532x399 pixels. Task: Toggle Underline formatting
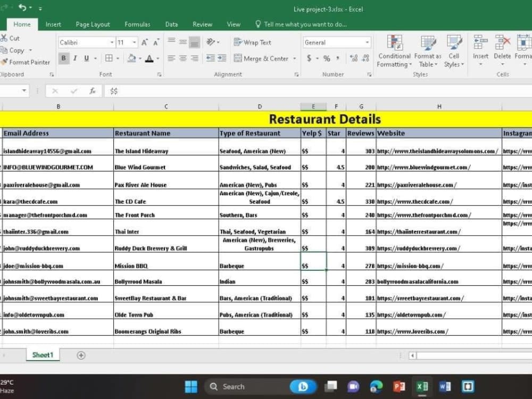click(87, 59)
